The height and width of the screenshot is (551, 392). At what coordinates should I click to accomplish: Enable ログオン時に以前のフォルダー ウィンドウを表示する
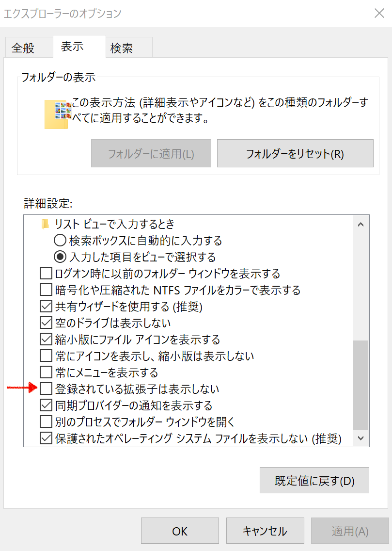[x=46, y=273]
